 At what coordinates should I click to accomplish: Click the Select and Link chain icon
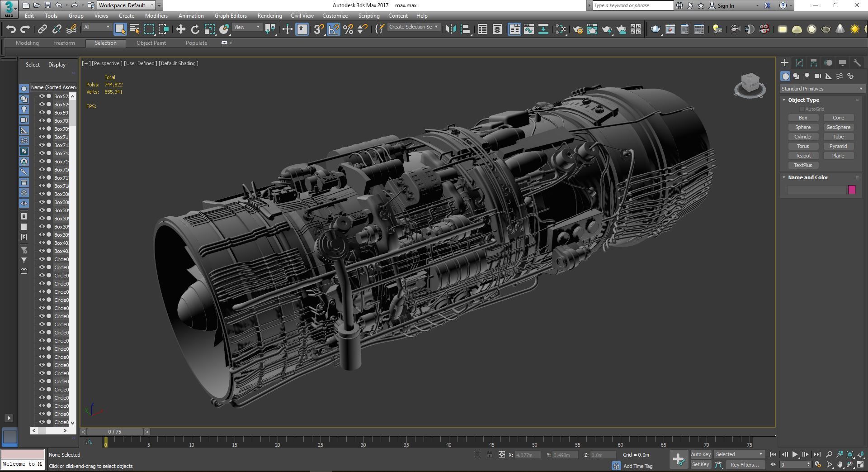coord(42,29)
